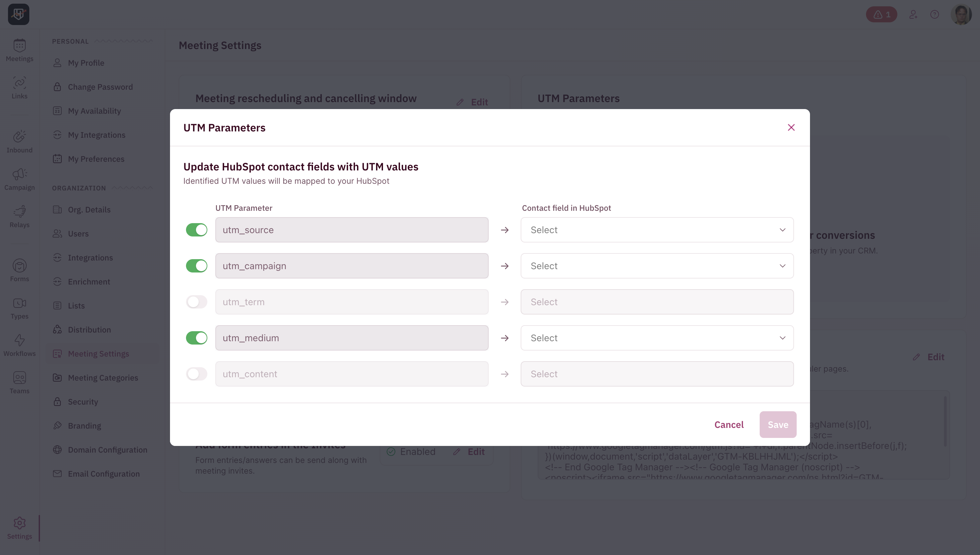
Task: Cancel the UTM Parameters dialog
Action: [x=729, y=424]
